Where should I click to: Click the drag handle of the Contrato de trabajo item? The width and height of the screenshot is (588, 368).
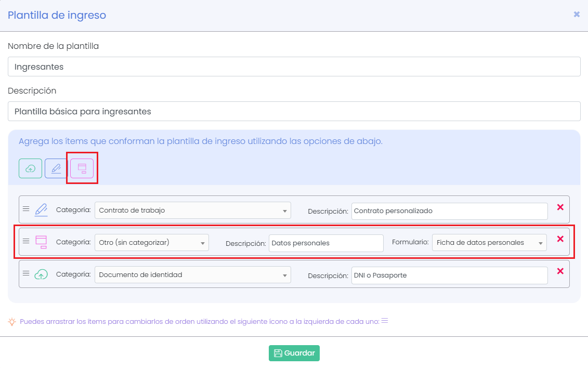point(25,209)
